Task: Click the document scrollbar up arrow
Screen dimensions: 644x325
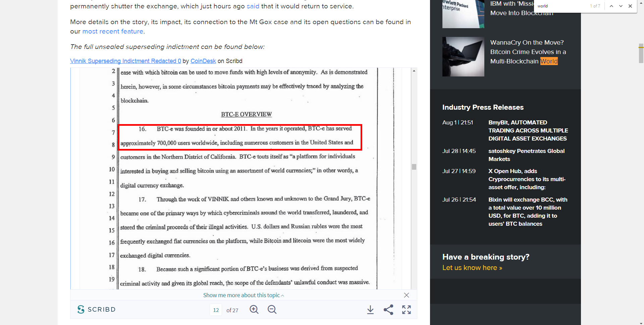Action: point(414,71)
